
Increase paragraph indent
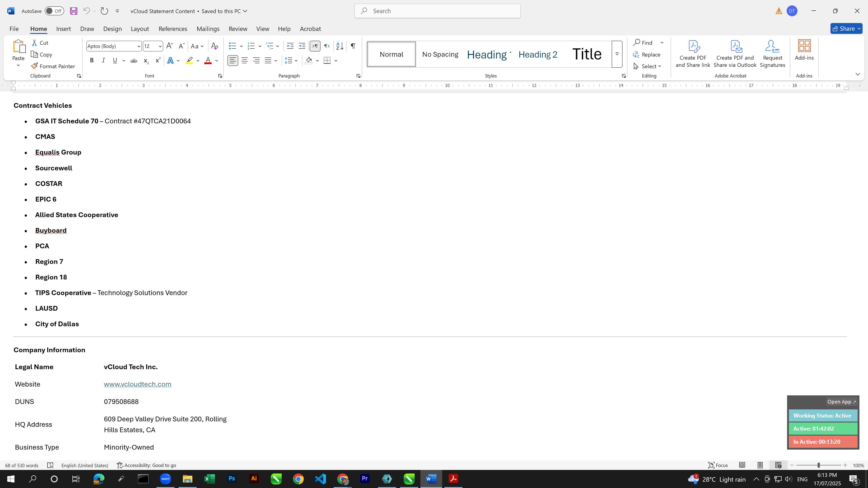(x=302, y=46)
